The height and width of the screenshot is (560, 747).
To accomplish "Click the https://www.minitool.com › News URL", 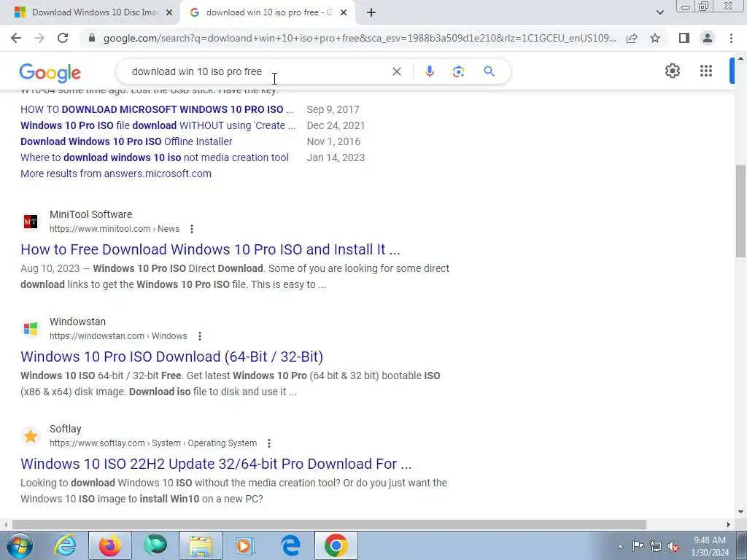I will 115,229.
